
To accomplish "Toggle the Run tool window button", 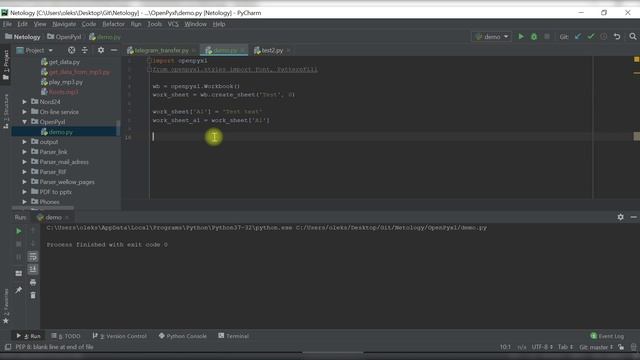I will click(29, 336).
